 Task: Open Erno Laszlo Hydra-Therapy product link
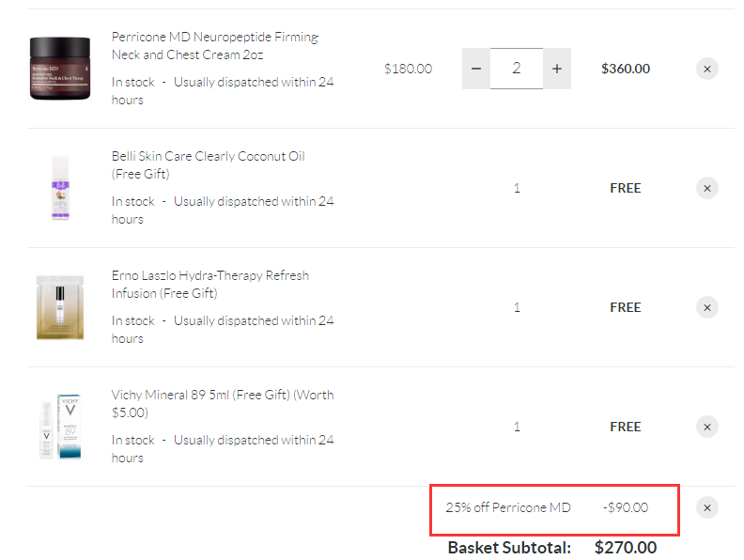209,285
